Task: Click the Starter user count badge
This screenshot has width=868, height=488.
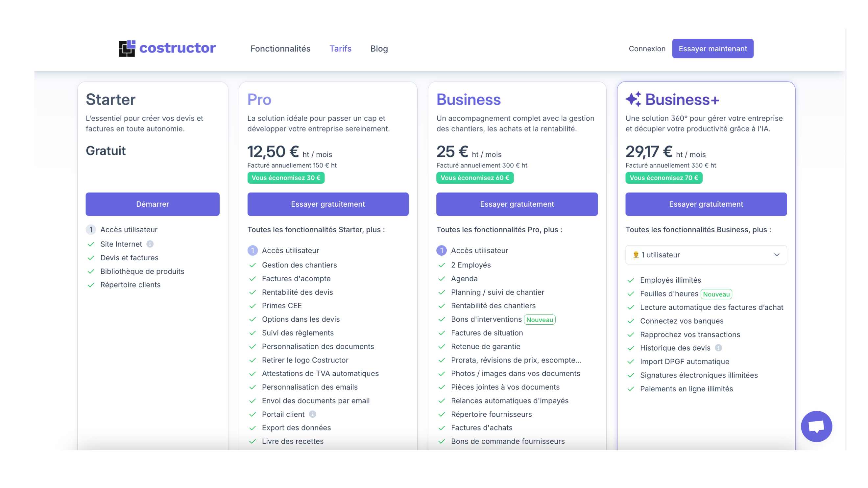Action: coord(91,229)
